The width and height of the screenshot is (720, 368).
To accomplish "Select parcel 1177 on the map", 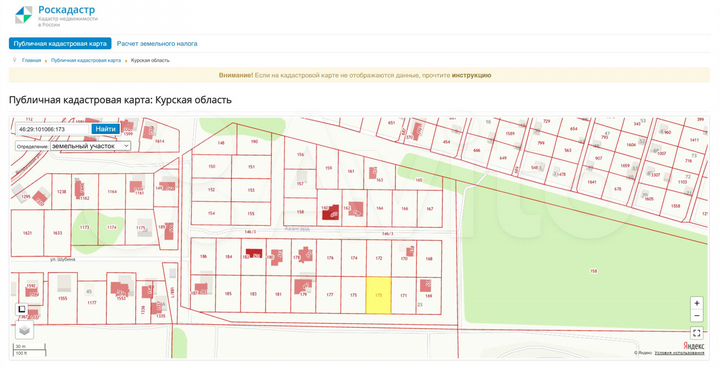I will pyautogui.click(x=92, y=302).
